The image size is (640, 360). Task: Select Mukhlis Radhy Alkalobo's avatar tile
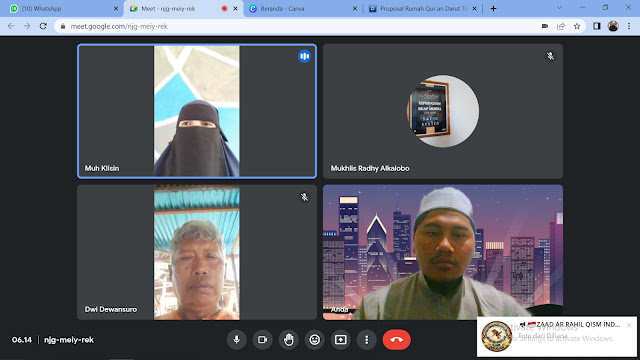pos(443,111)
